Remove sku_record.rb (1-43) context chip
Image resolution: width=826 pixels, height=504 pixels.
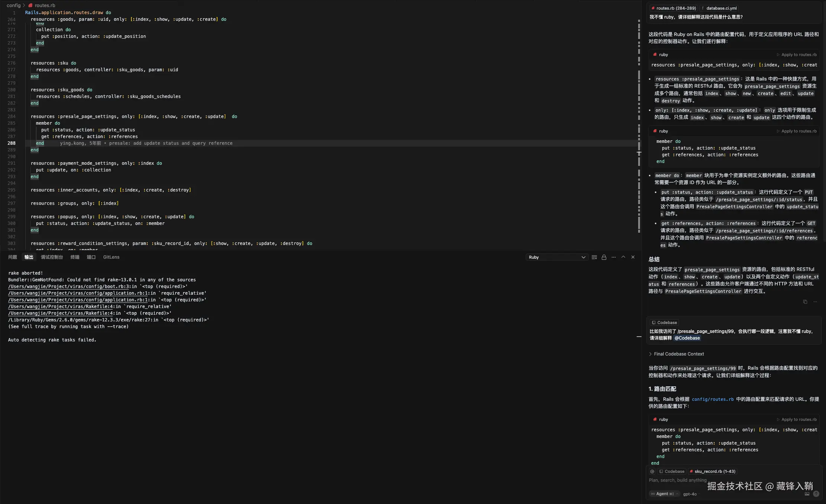point(691,471)
